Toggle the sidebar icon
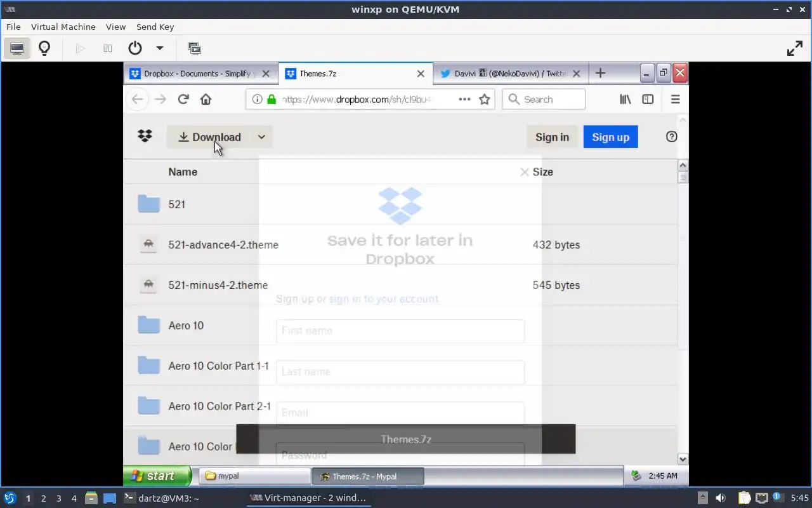The height and width of the screenshot is (508, 812). click(x=648, y=99)
